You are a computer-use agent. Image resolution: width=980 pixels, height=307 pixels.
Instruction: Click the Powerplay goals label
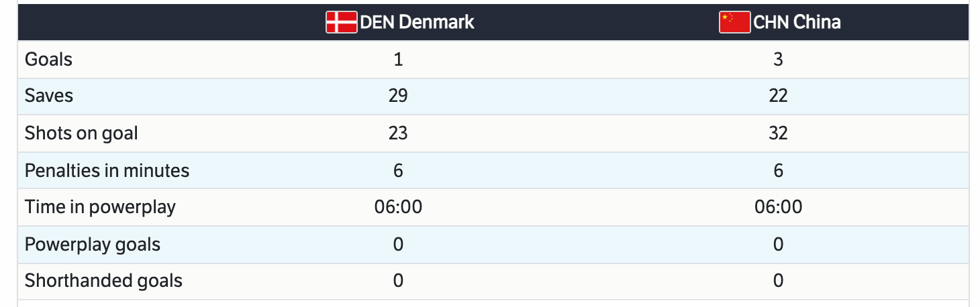tap(93, 244)
